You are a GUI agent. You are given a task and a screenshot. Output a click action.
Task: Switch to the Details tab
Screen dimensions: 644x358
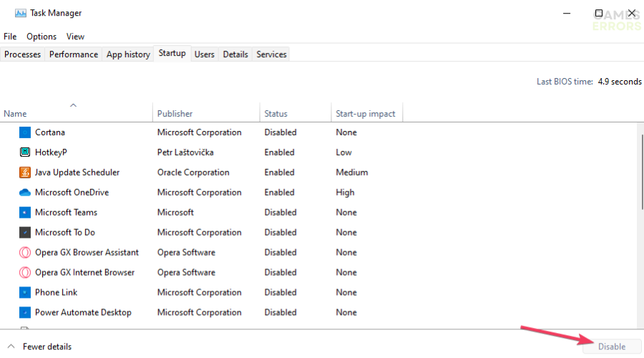235,54
